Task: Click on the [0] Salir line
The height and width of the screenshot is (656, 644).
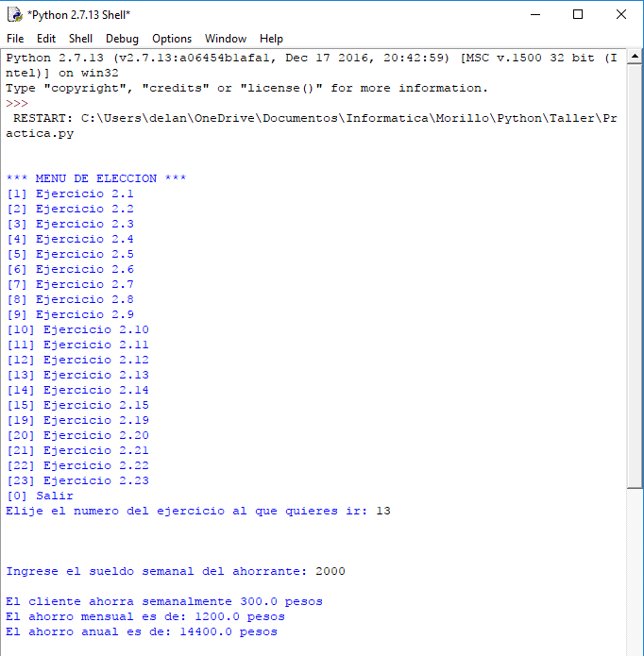Action: [x=40, y=496]
